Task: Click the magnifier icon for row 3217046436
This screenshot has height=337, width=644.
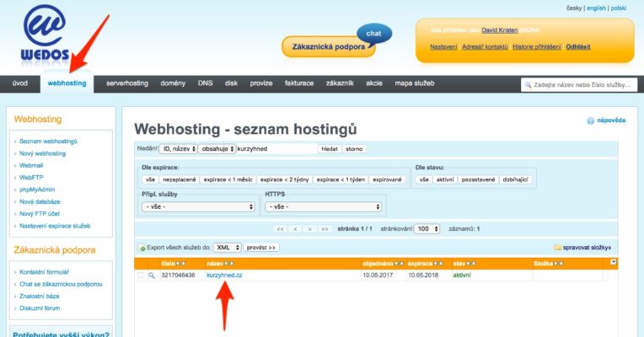Action: click(152, 275)
